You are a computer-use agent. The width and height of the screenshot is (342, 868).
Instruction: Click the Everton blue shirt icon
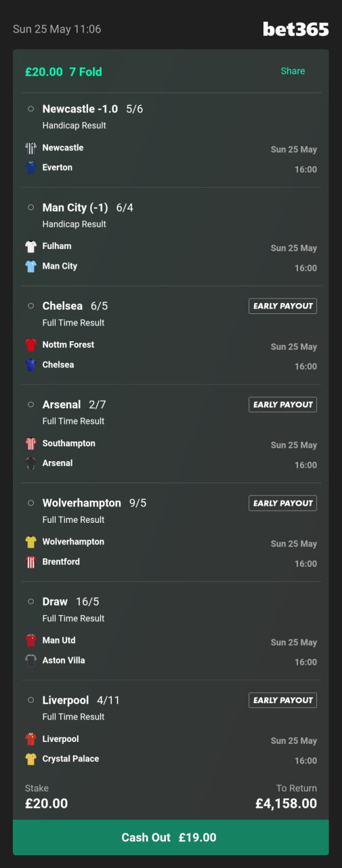pyautogui.click(x=30, y=168)
